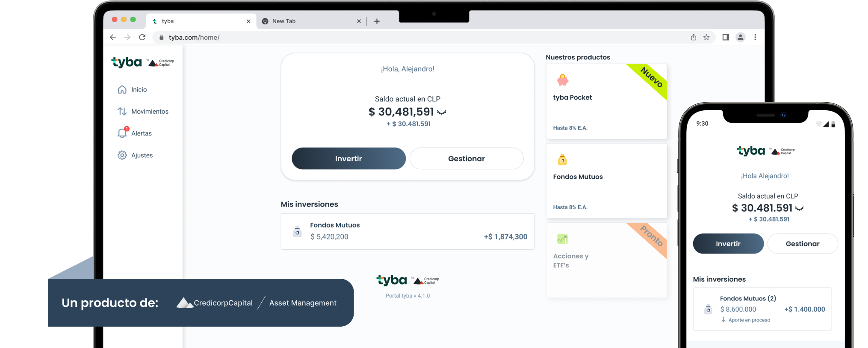Click the Ajustes gear icon

[122, 155]
